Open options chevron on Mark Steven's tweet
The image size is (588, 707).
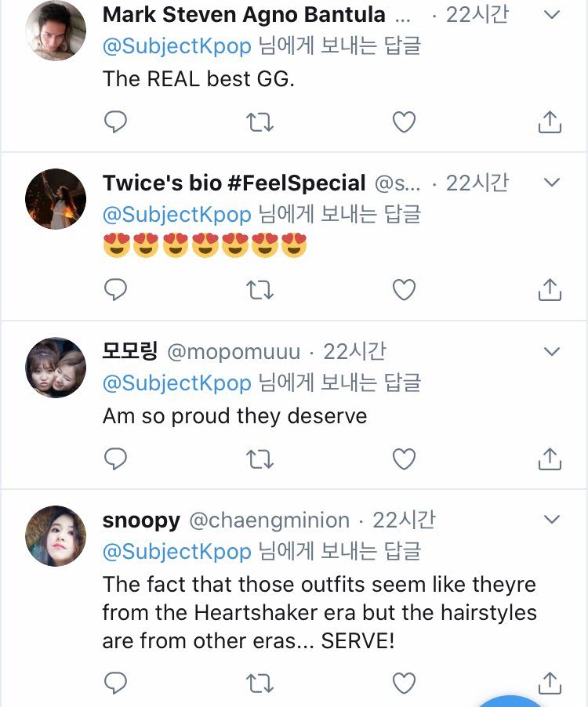coord(552,15)
